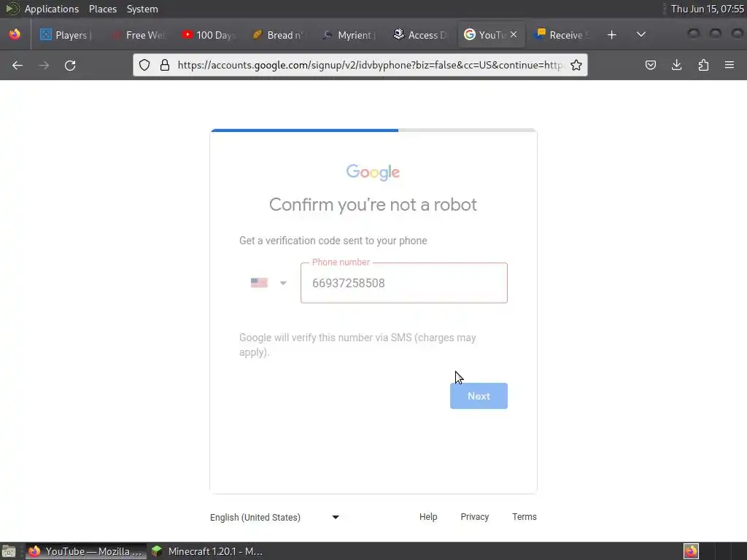Click the Google logo
The height and width of the screenshot is (560, 747).
[x=373, y=172]
